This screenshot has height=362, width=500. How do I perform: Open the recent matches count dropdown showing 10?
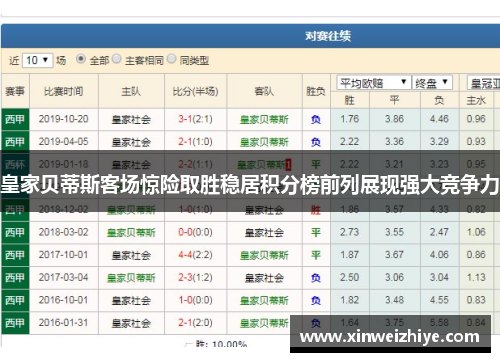point(37,60)
